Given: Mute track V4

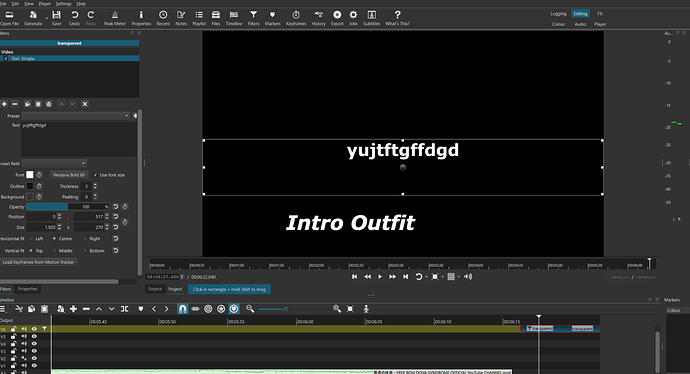Looking at the screenshot, I should (24, 344).
